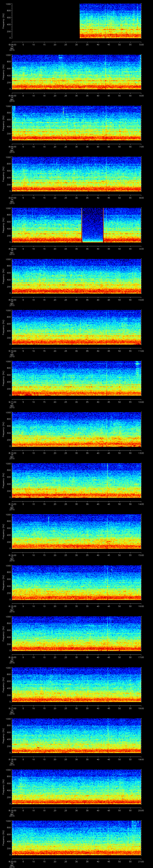Image resolution: width=153 pixels, height=868 pixels.
Task: Select the 8:18:00 start time label
Action: tap(12, 759)
